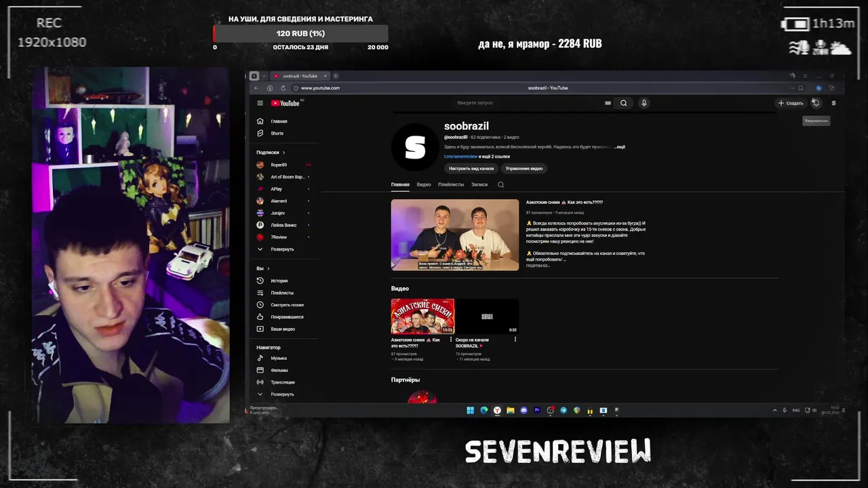This screenshot has height=488, width=868.
Task: Open the Art of Boom Bap subscription
Action: pos(283,177)
